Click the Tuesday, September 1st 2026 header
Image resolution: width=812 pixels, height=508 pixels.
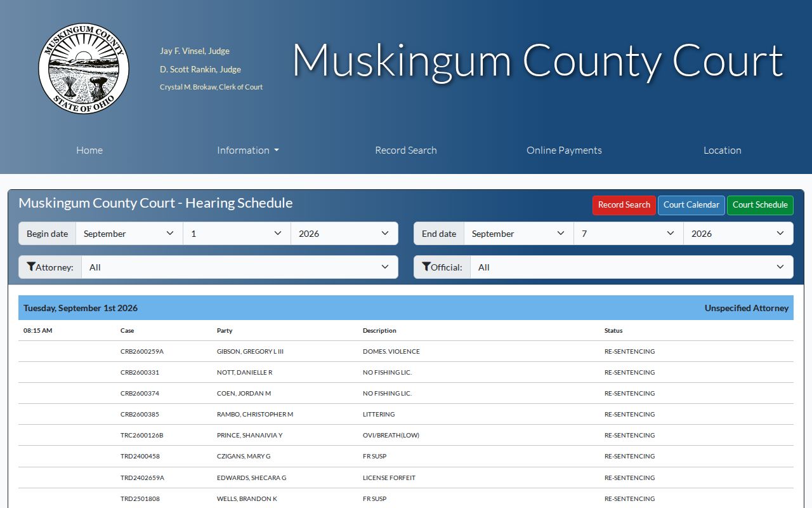(x=81, y=308)
